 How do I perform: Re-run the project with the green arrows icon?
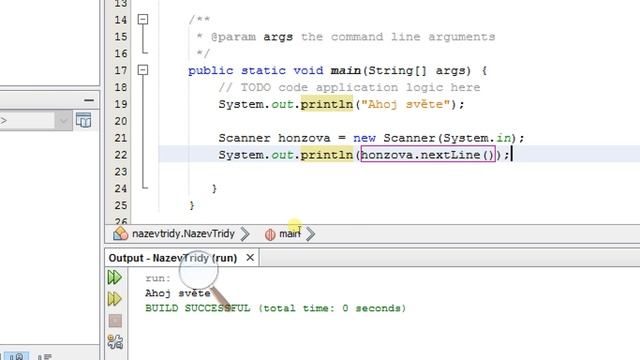coord(115,278)
